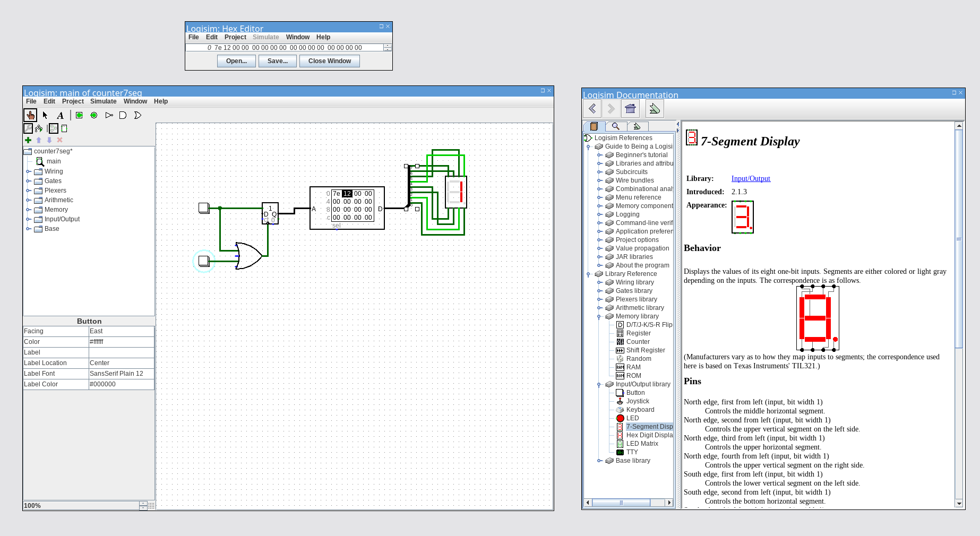Show the toolbox view with wrench icon
The width and height of the screenshot is (980, 536).
(x=28, y=128)
